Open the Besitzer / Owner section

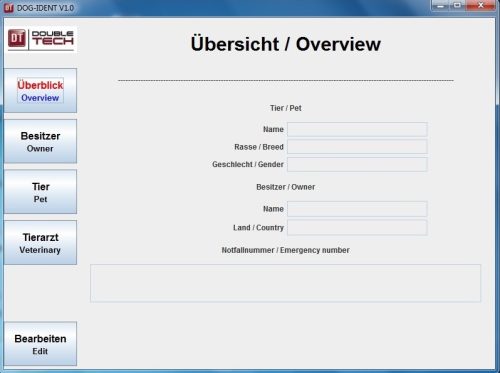click(x=40, y=141)
